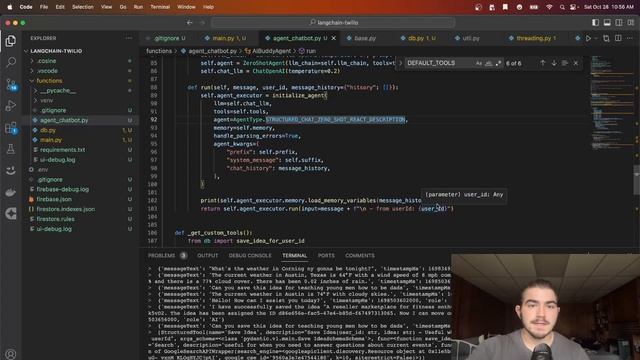This screenshot has width=640, height=360.
Task: Open the Search view in activity bar
Action: pos(11,62)
